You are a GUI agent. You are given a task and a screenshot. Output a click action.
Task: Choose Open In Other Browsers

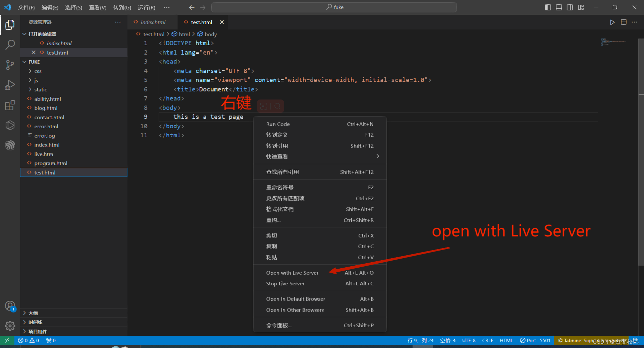[320, 310]
